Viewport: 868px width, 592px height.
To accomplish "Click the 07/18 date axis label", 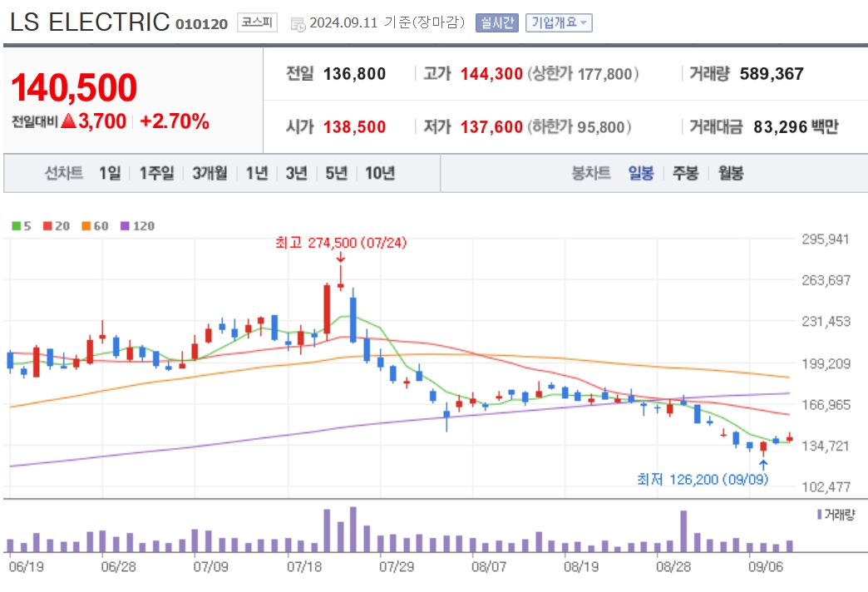I will click(304, 566).
